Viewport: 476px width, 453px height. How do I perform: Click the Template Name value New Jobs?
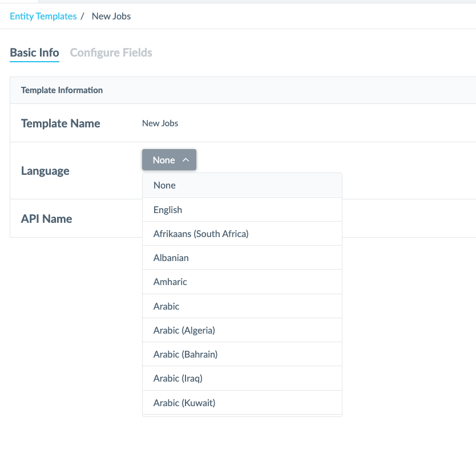click(x=160, y=123)
